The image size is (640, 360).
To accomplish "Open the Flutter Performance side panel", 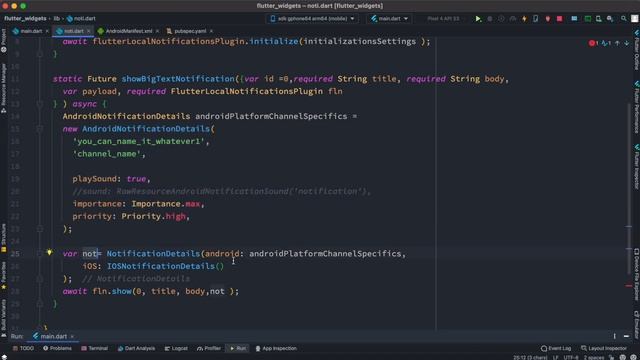I will point(636,107).
